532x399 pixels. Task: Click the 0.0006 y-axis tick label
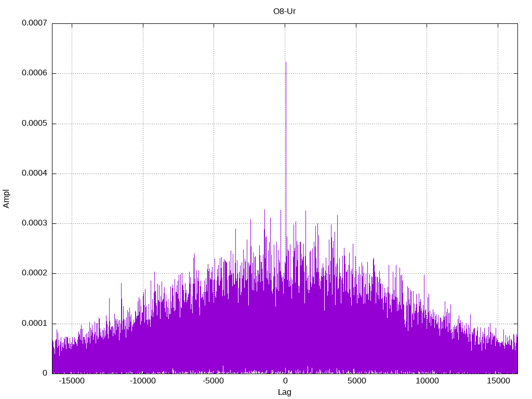pyautogui.click(x=34, y=73)
